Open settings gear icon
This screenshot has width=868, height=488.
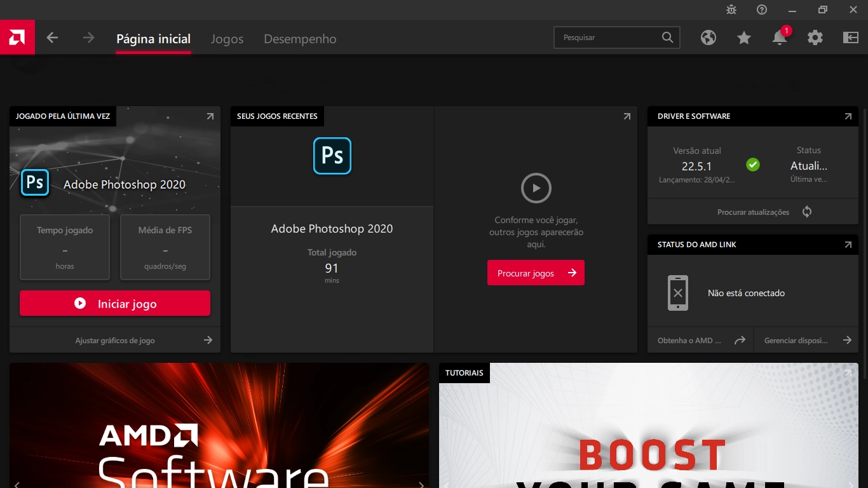tap(815, 37)
